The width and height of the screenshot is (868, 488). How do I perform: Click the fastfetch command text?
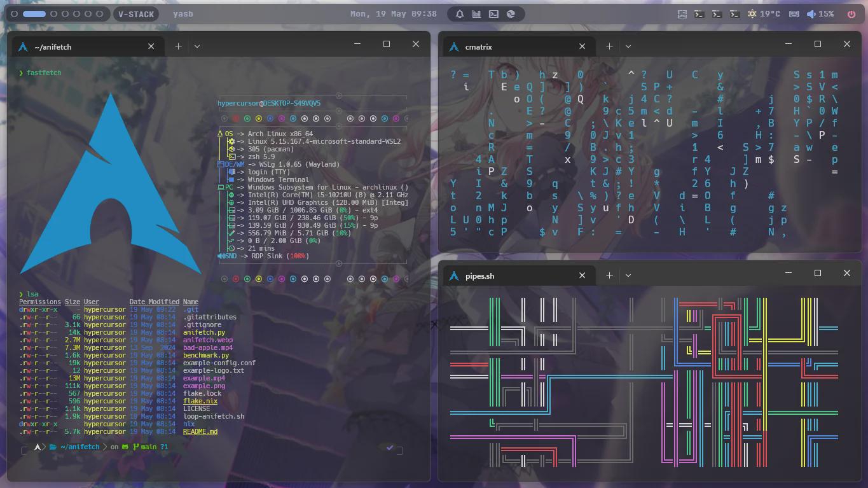point(44,73)
